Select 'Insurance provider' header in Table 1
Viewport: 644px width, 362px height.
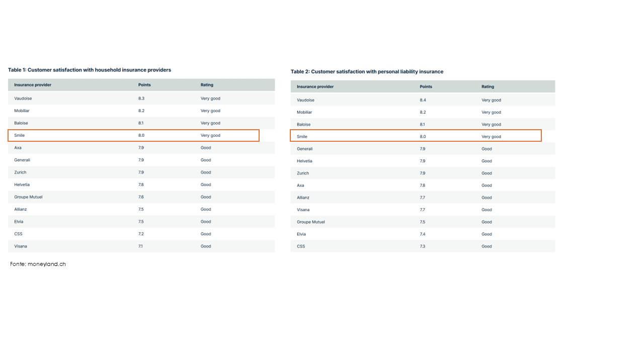click(33, 85)
